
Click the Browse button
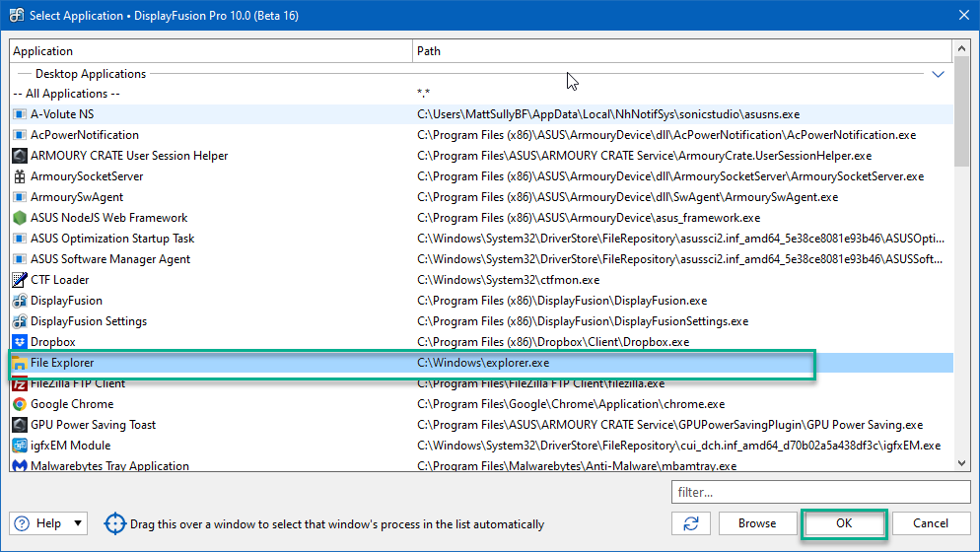[x=757, y=523]
